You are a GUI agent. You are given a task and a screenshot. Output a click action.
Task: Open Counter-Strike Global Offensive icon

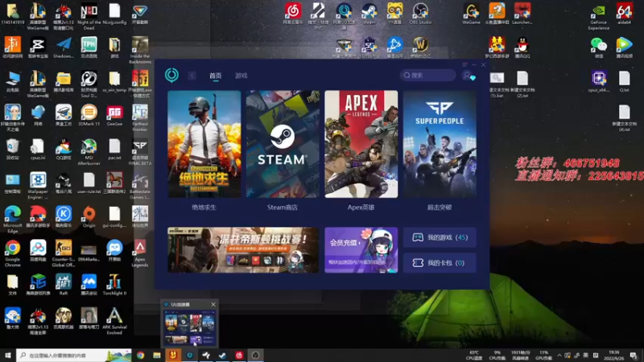[64, 253]
